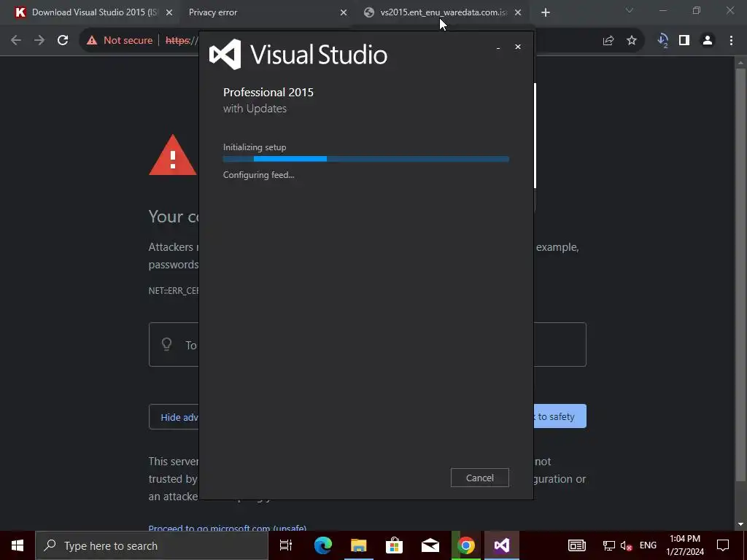The height and width of the screenshot is (560, 747).
Task: Open the Windows Start menu
Action: [18, 545]
